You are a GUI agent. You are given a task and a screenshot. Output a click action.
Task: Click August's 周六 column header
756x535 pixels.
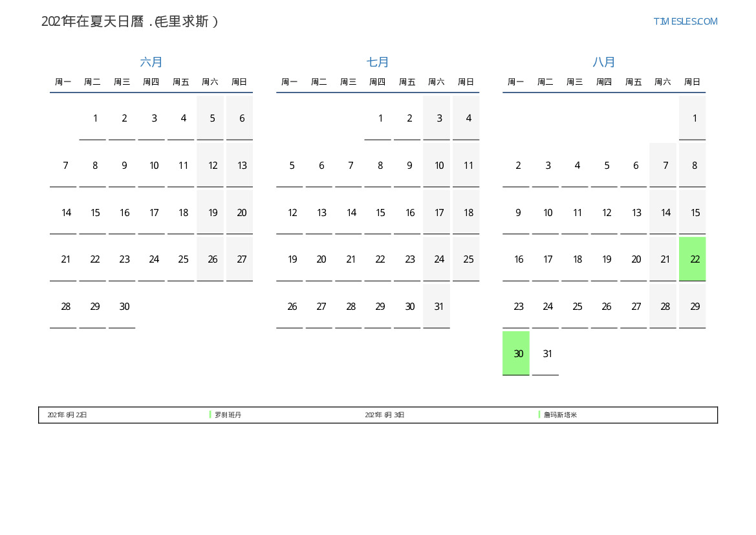662,82
